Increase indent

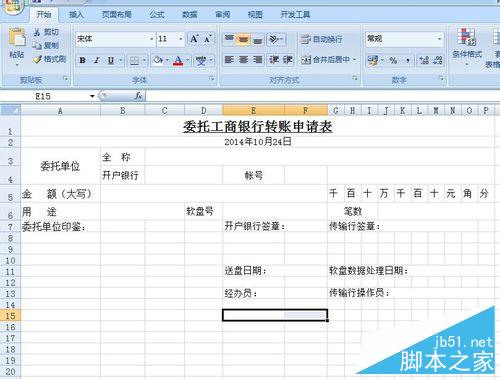click(x=287, y=60)
